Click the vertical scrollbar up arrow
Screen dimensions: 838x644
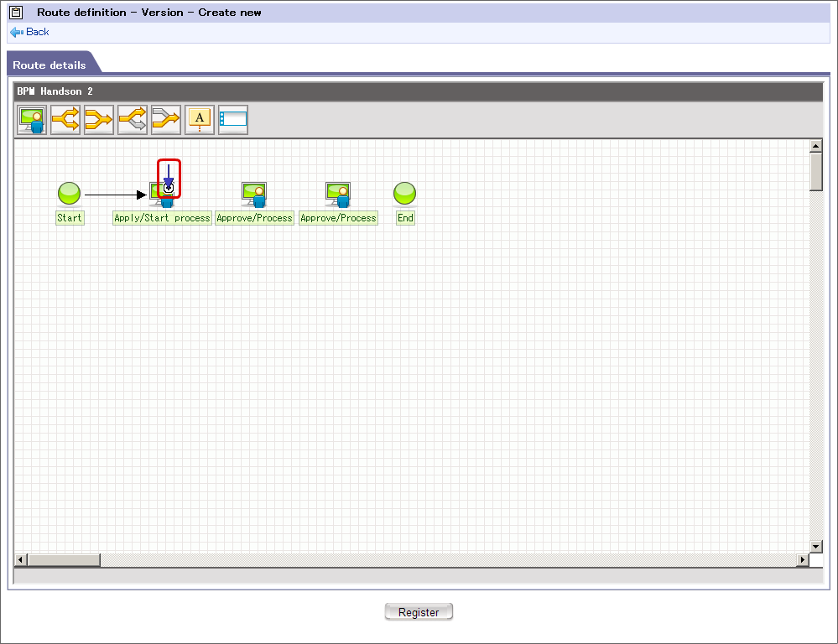tap(815, 145)
